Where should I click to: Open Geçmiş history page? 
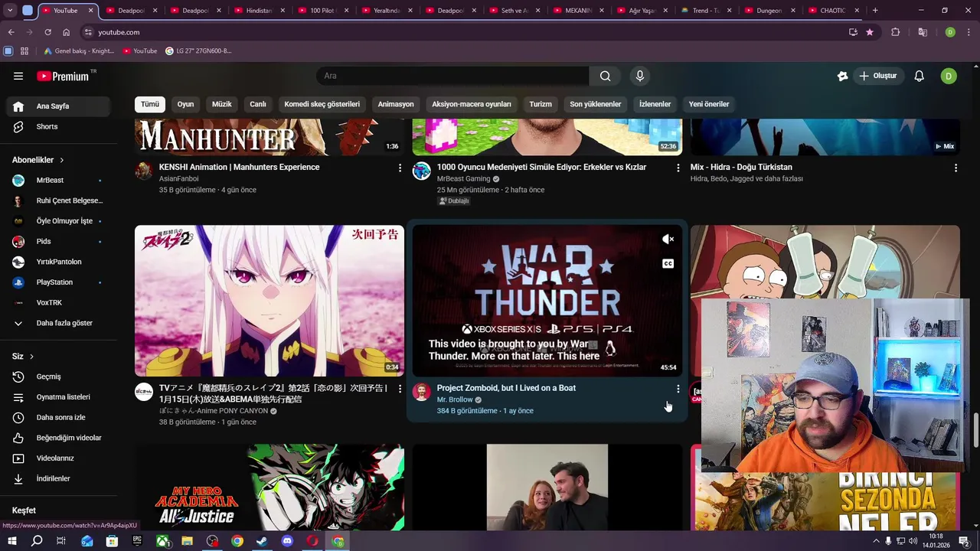tap(58, 377)
